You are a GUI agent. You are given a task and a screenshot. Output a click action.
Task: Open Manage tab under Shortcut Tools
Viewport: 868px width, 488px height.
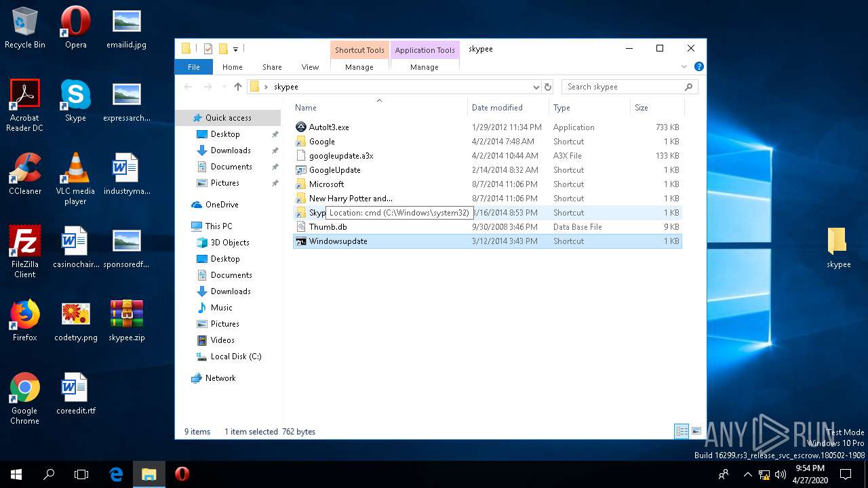[x=359, y=67]
